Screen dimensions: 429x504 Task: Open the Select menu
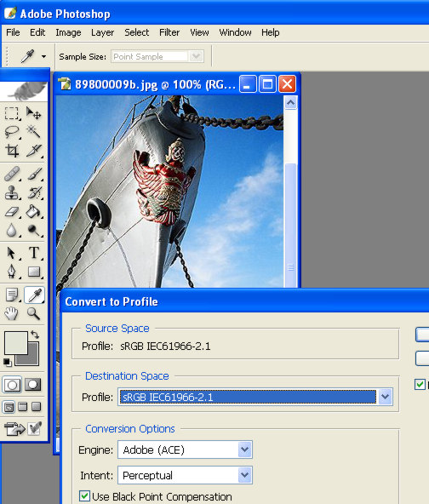click(137, 32)
